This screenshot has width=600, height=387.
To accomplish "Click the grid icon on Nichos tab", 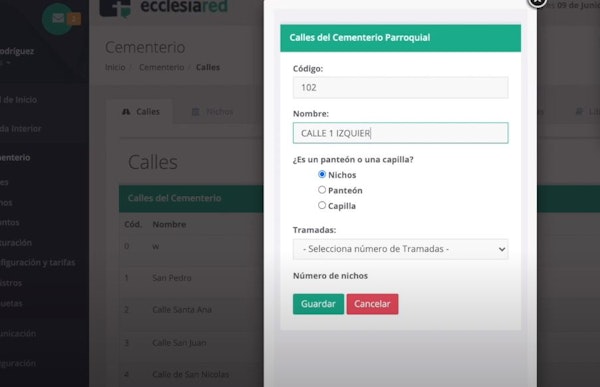I will (x=196, y=112).
